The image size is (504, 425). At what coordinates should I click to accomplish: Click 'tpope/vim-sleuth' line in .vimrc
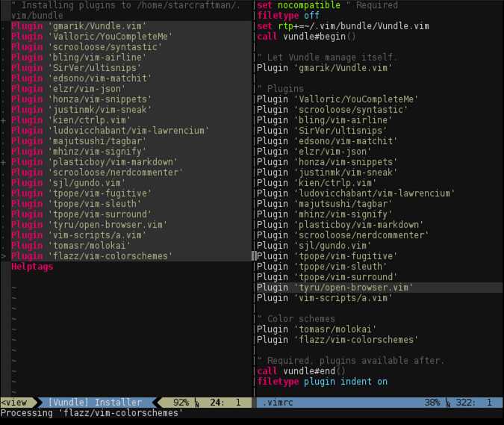pos(322,267)
